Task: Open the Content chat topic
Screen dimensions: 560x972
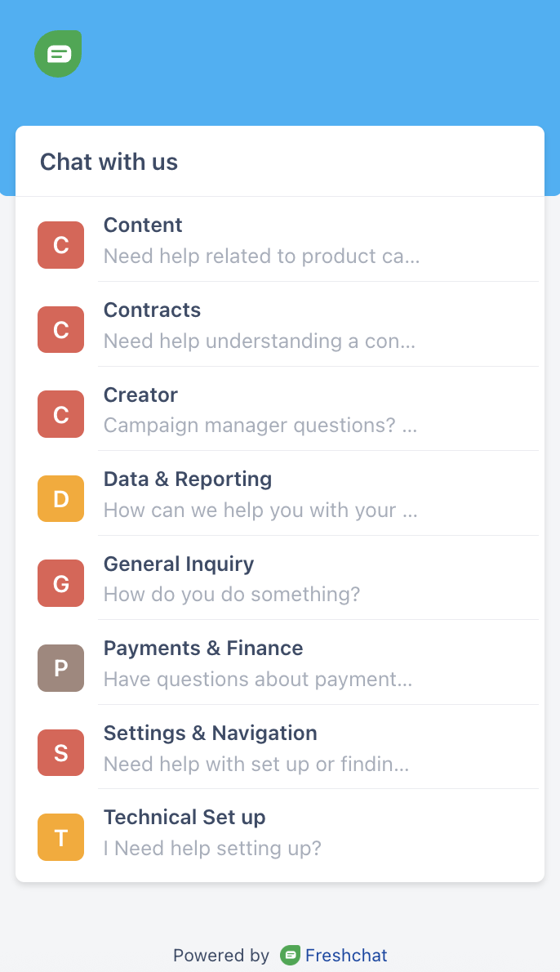Action: (143, 225)
